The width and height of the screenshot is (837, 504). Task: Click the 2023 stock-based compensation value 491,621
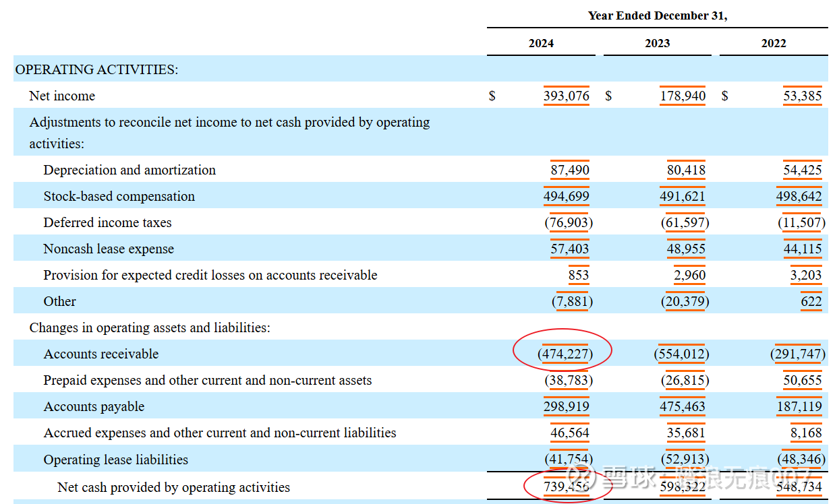click(x=683, y=196)
